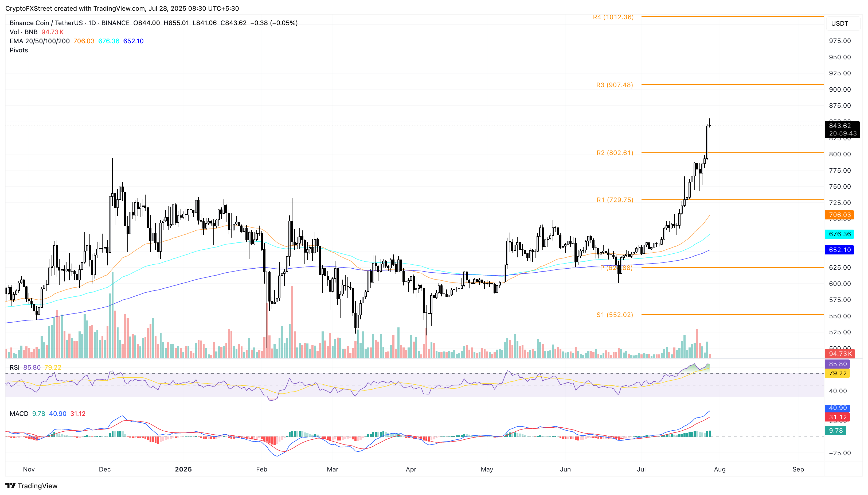Open the Binance Coin / TetherUS symbol title
The width and height of the screenshot is (868, 495).
pyautogui.click(x=46, y=23)
